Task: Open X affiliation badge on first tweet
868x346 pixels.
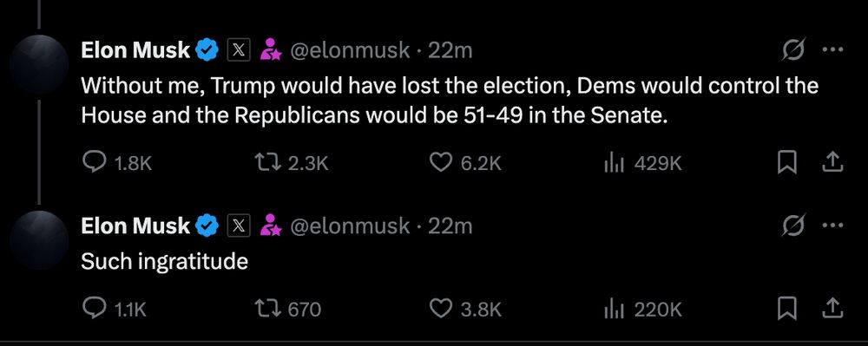Action: click(240, 51)
